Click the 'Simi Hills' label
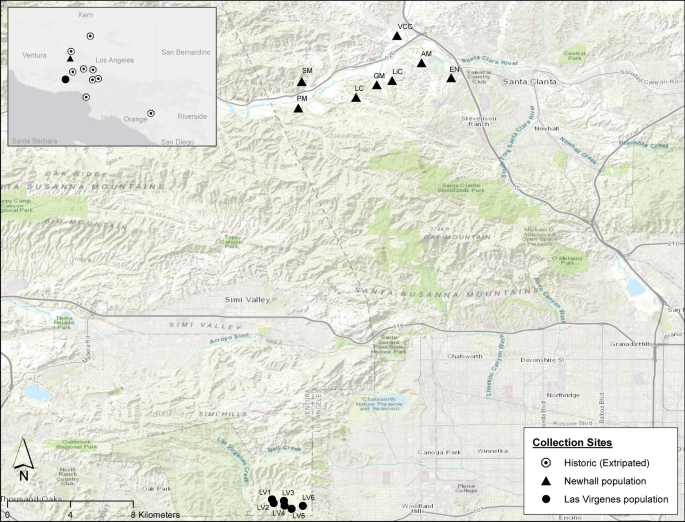Image resolution: width=685 pixels, height=522 pixels. coord(223,414)
